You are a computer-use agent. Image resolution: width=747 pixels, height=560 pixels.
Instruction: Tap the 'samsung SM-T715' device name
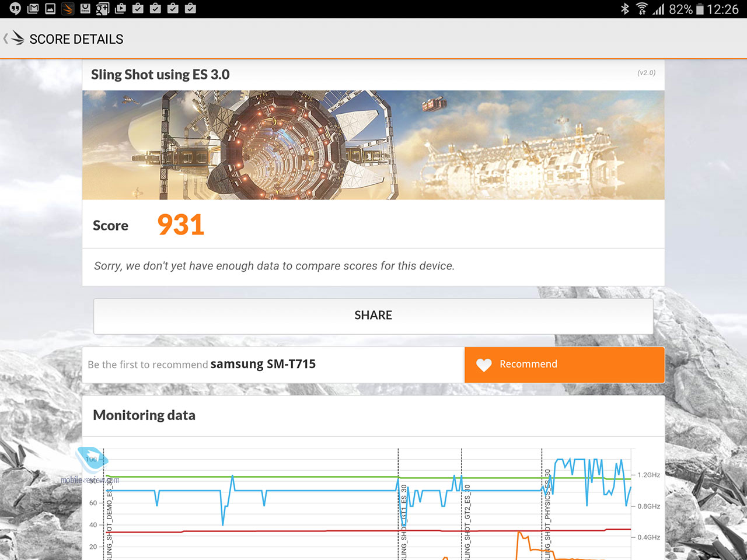pos(263,364)
